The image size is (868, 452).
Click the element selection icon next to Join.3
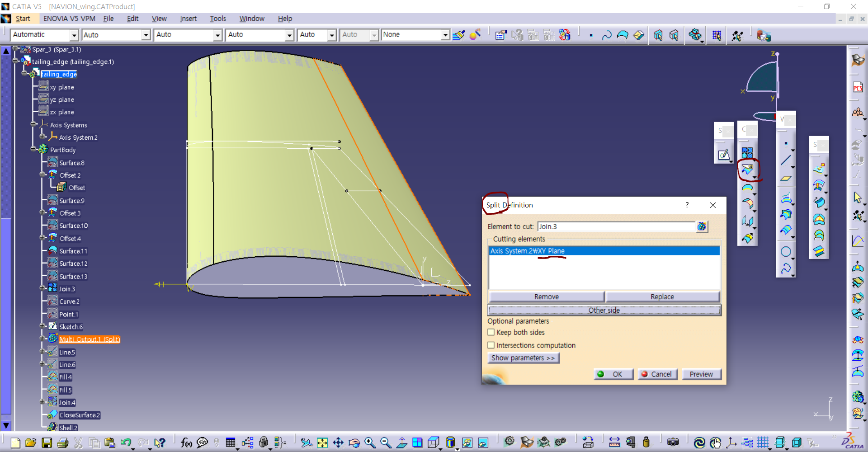pyautogui.click(x=701, y=226)
